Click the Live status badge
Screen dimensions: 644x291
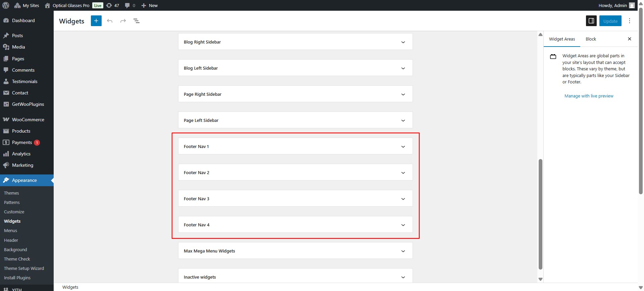[98, 5]
